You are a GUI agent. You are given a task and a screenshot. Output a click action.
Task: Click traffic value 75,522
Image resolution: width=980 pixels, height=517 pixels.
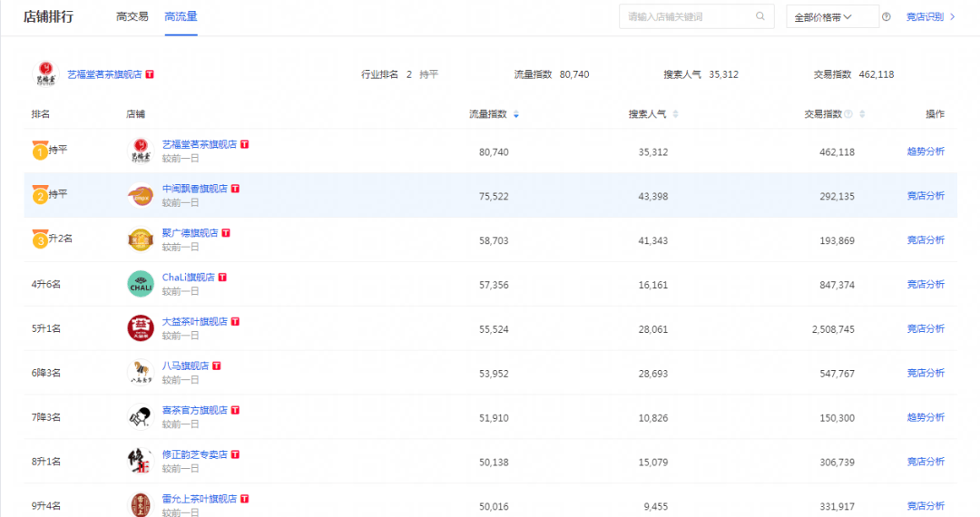point(494,196)
